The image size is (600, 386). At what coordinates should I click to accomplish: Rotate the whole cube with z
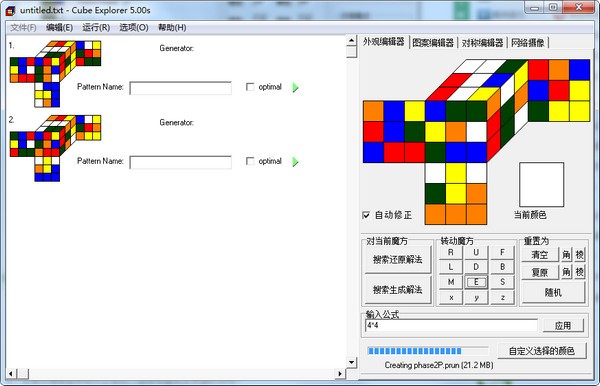coord(502,298)
